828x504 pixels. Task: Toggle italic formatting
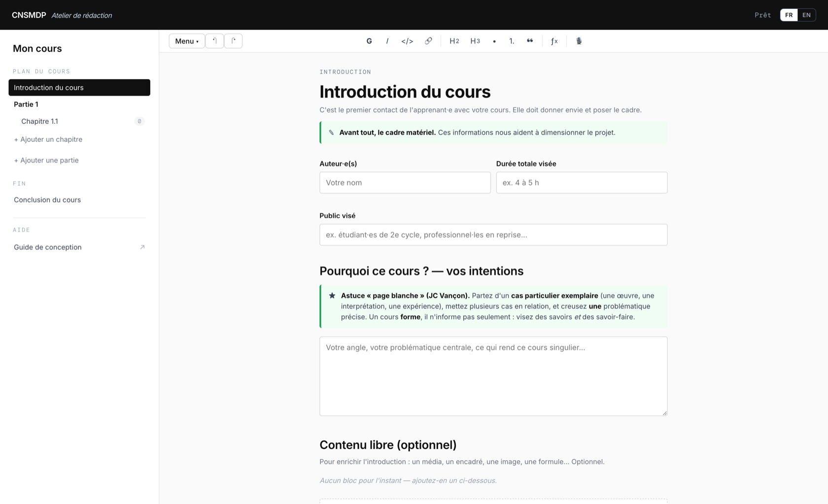[387, 41]
